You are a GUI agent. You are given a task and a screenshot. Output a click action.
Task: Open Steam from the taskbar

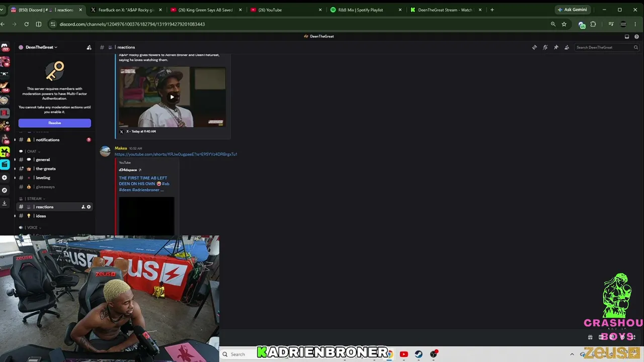tap(419, 354)
